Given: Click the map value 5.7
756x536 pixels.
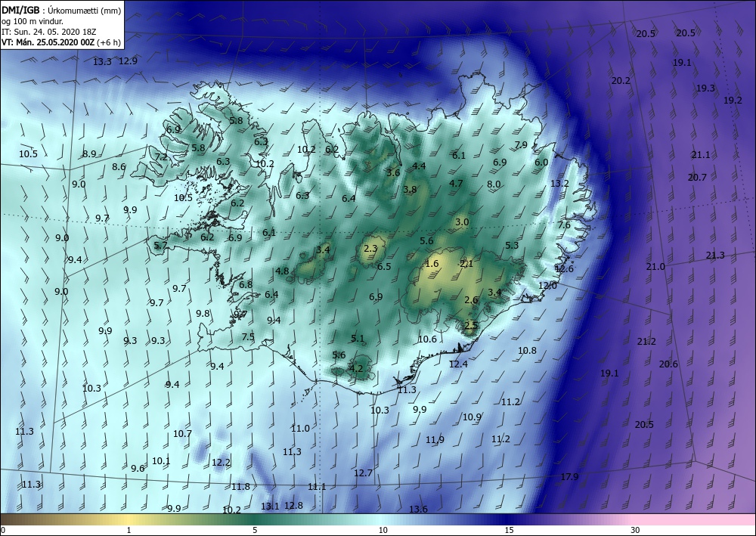Looking at the screenshot, I should tap(160, 246).
